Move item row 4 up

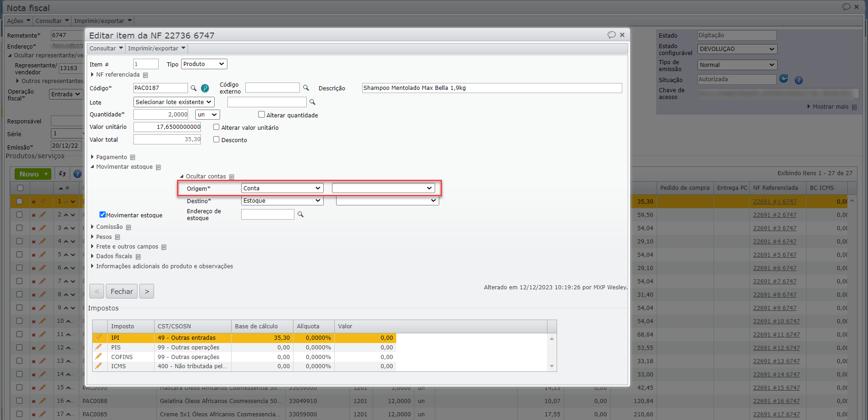point(66,241)
